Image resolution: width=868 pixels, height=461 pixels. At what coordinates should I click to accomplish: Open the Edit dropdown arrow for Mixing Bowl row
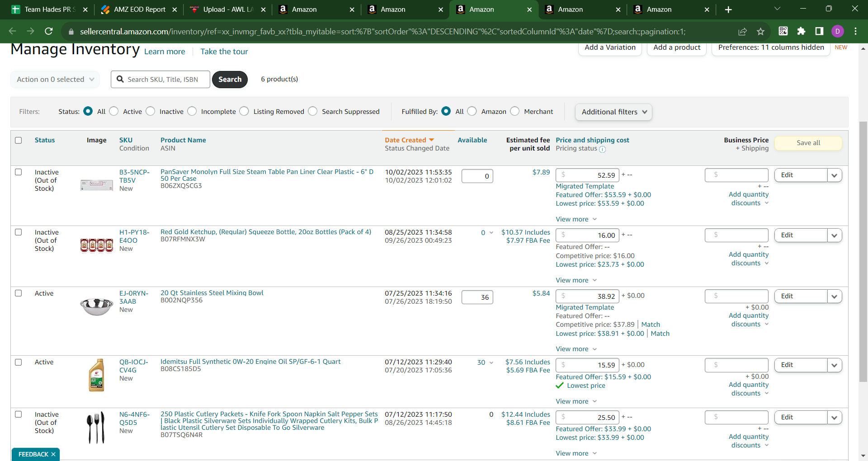835,296
